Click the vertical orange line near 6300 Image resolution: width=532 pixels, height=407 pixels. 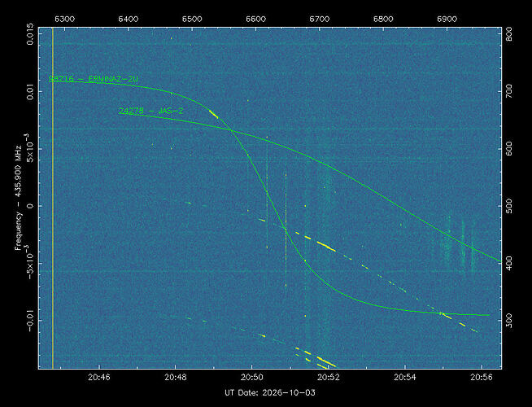click(53, 198)
